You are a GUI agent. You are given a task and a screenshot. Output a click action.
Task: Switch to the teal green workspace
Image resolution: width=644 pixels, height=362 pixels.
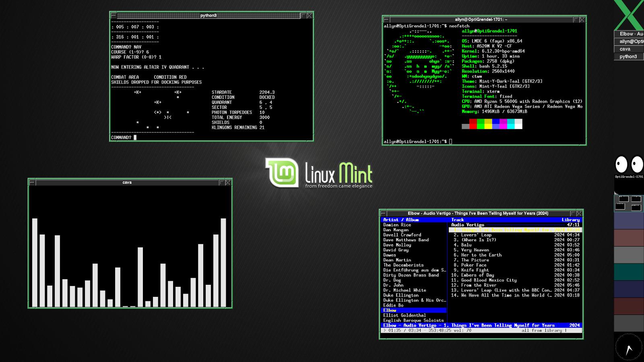(x=628, y=272)
